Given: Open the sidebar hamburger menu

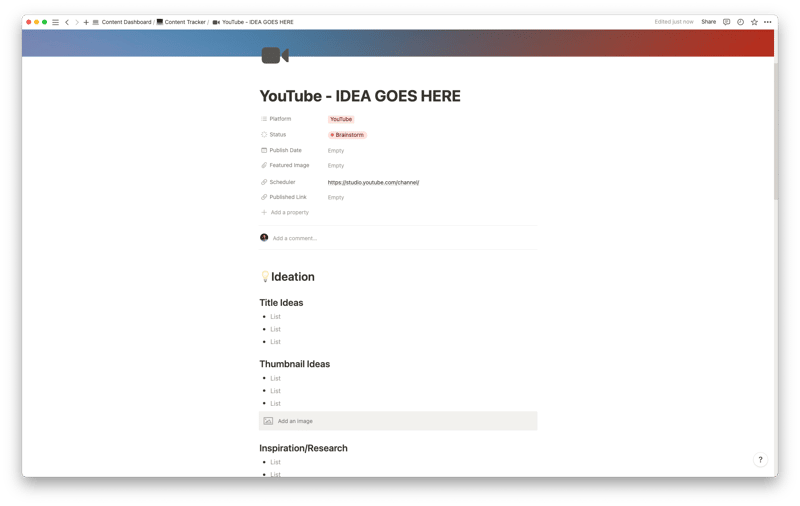Looking at the screenshot, I should 56,22.
